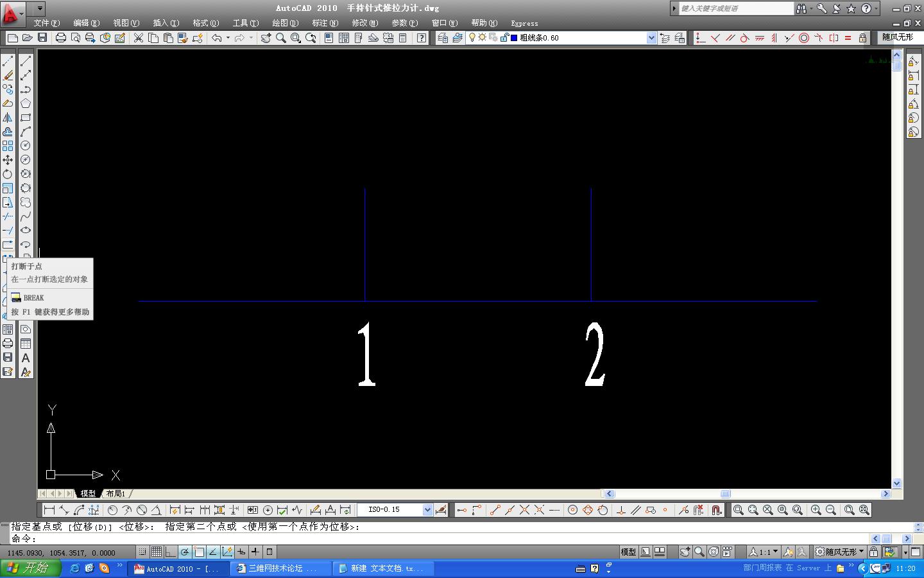Click the Object Snap Settings magnet icon

(x=717, y=510)
